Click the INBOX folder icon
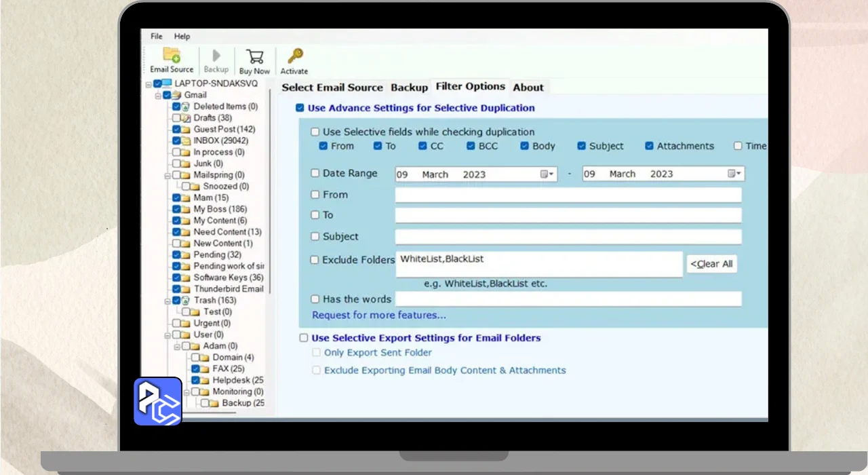Image resolution: width=868 pixels, height=475 pixels. pyautogui.click(x=186, y=140)
